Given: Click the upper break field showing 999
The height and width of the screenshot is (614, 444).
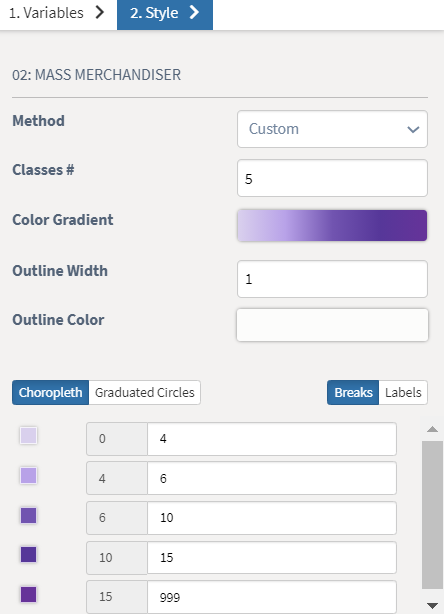Looking at the screenshot, I should (x=272, y=597).
